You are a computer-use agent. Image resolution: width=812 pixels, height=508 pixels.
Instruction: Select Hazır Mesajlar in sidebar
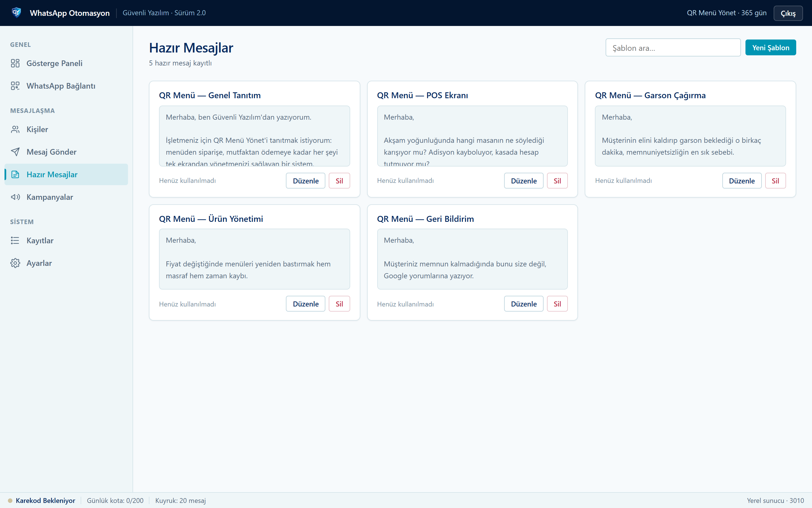(x=67, y=174)
